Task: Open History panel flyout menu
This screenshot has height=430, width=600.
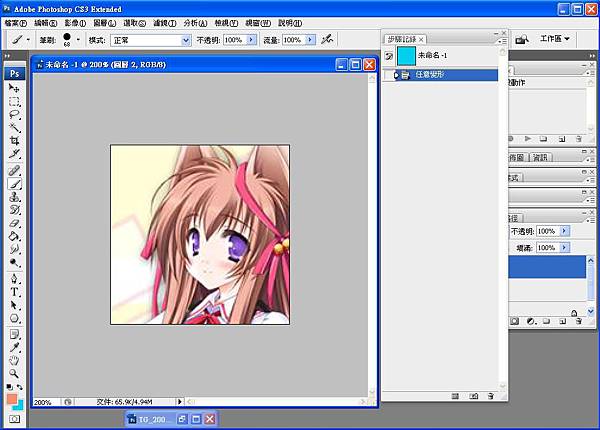Action: point(502,41)
